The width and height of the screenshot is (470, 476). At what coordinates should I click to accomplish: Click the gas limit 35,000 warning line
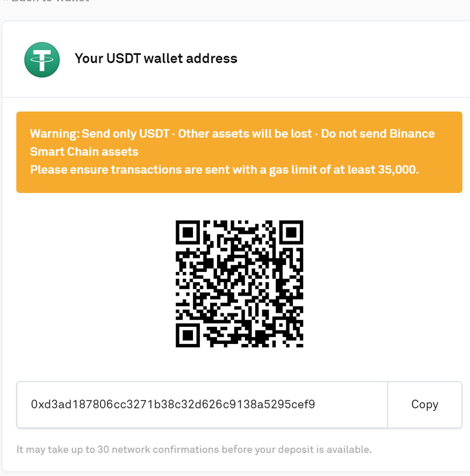225,170
